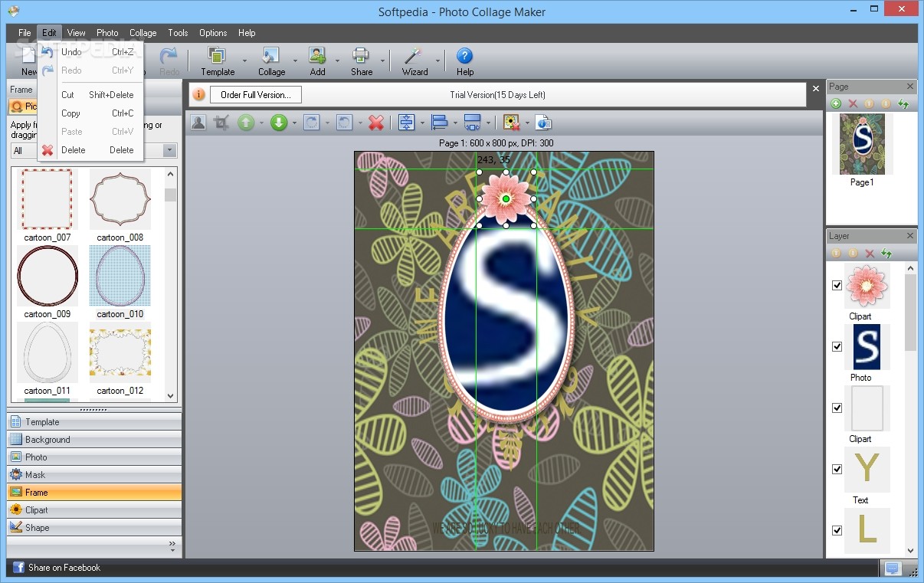
Task: Click the align left edges icon
Action: [439, 123]
